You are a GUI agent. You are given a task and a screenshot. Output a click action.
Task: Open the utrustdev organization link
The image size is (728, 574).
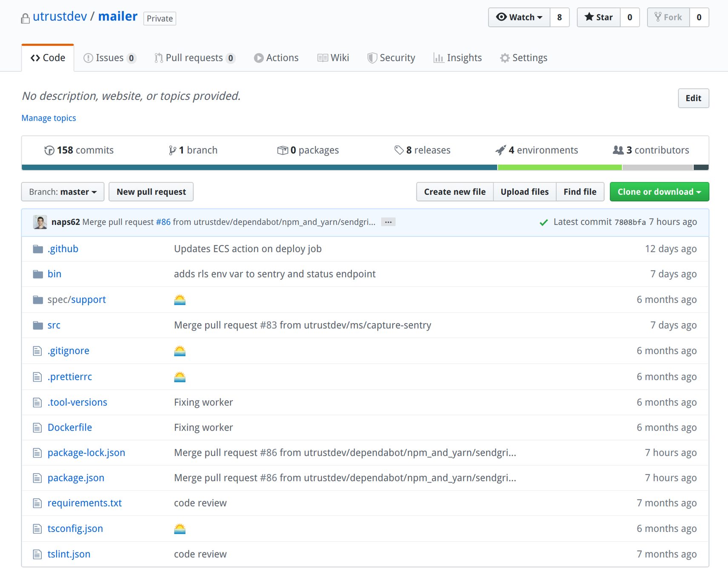60,17
